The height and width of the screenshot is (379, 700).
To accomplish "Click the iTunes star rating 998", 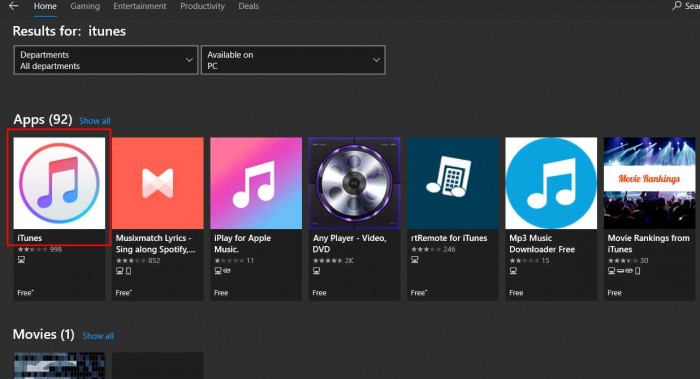I will (40, 250).
